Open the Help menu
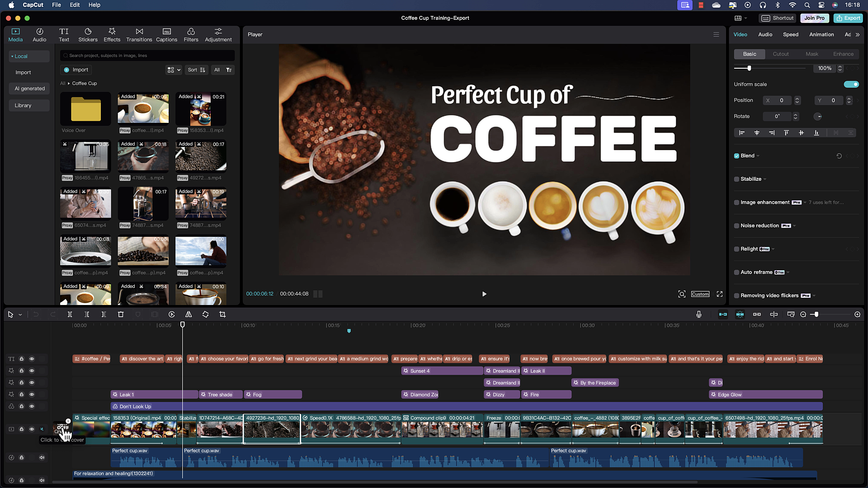Viewport: 868px width, 488px height. [x=94, y=5]
